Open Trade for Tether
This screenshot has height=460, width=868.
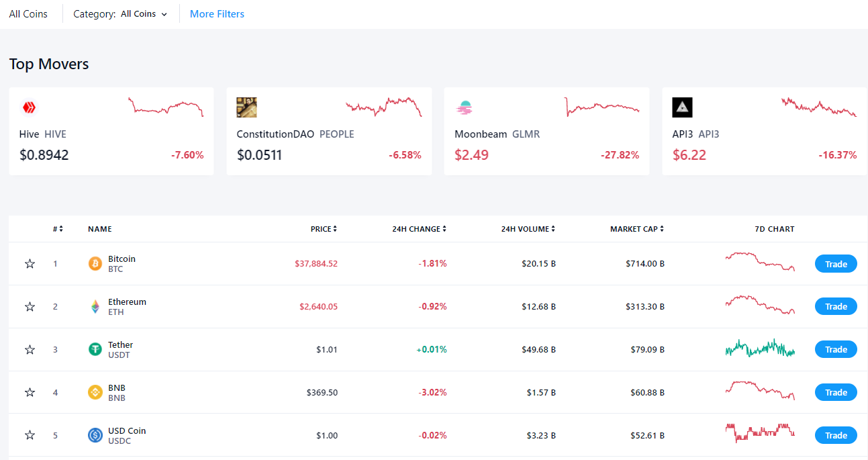(836, 349)
